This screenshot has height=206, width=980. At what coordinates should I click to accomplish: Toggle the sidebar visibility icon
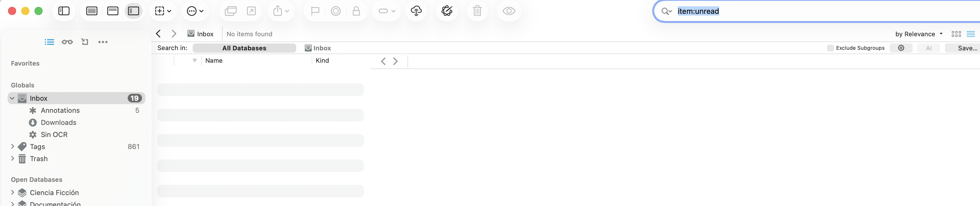click(x=64, y=11)
